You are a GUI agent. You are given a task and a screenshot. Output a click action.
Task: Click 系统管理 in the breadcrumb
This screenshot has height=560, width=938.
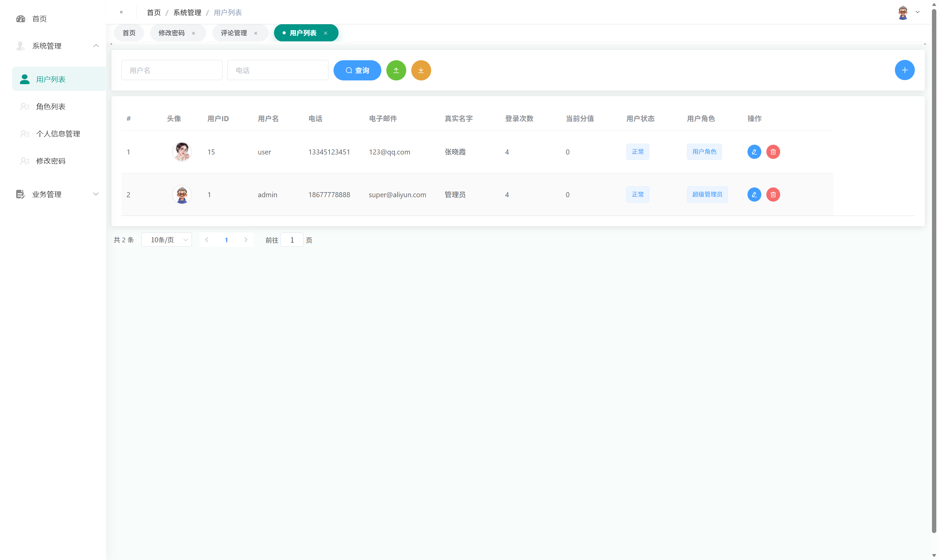[x=187, y=12]
